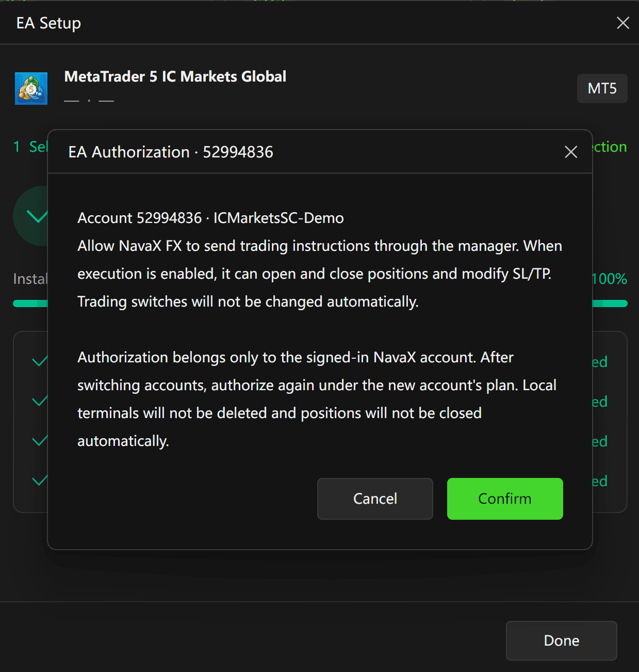Click the EA Setup window title

point(48,23)
